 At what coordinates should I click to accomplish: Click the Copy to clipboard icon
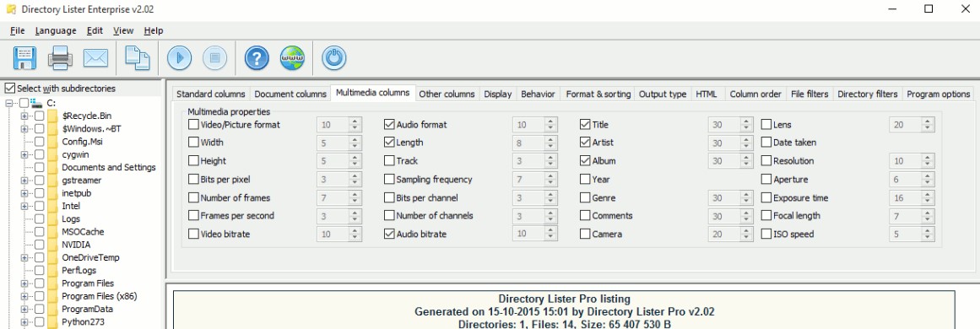(138, 58)
